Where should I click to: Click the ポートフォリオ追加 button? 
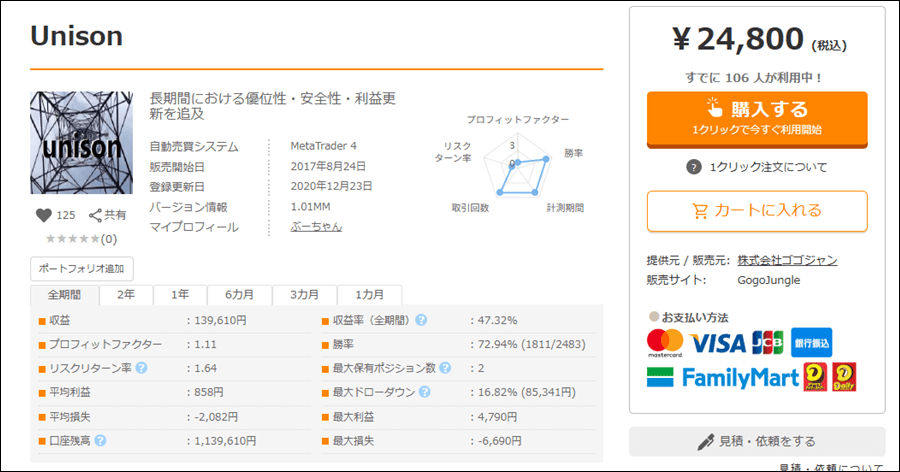(x=82, y=268)
